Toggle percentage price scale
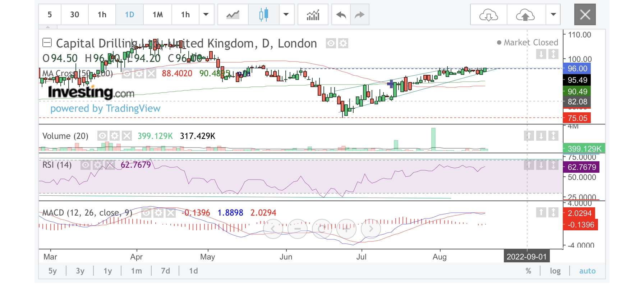The height and width of the screenshot is (298, 644). pos(528,271)
